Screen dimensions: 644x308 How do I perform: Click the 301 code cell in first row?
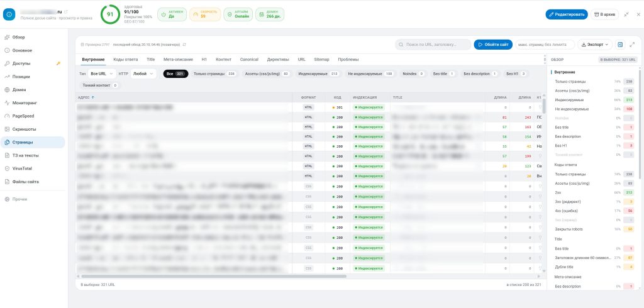pos(338,107)
